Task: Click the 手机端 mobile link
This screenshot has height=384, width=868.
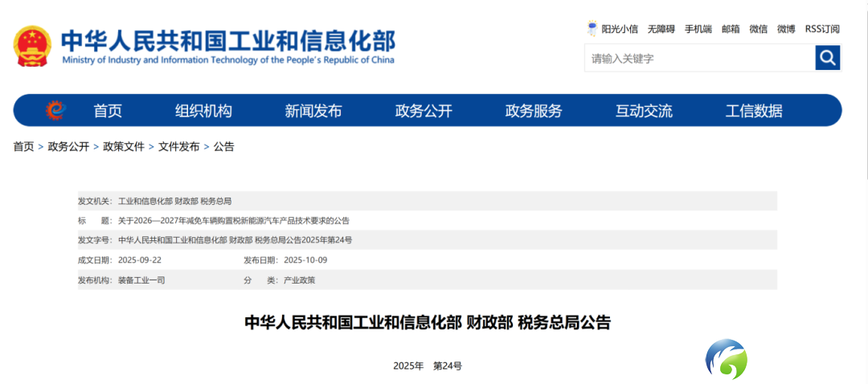Action: click(698, 29)
